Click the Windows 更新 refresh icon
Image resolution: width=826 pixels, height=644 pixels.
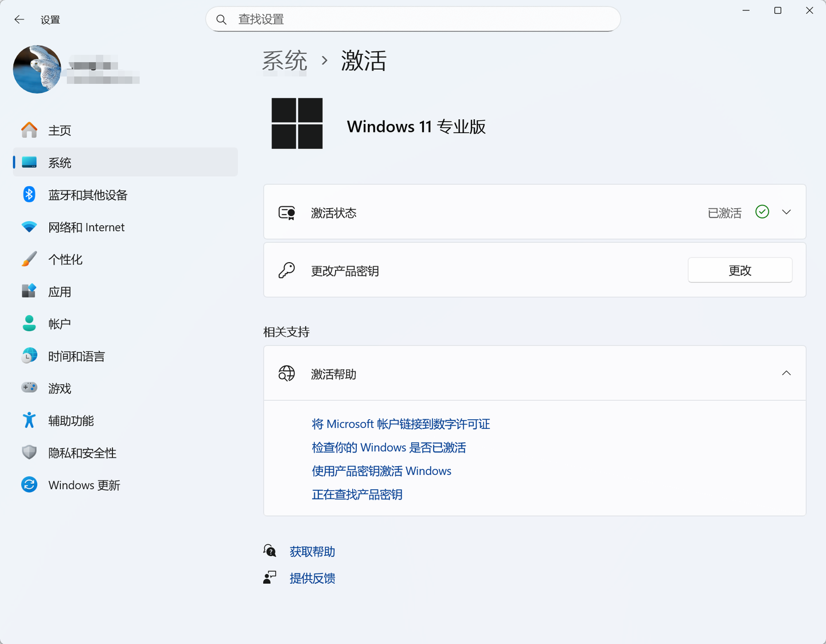coord(29,485)
